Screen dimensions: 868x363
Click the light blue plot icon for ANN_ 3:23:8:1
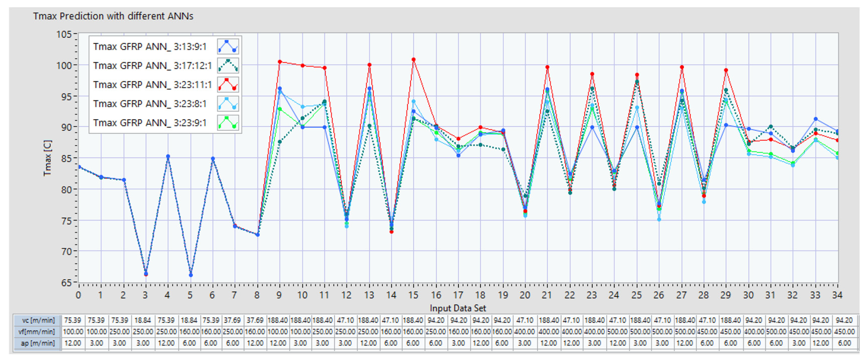click(x=228, y=103)
